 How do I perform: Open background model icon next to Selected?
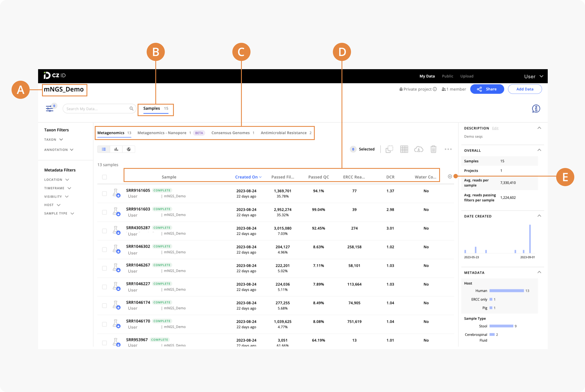click(x=389, y=149)
